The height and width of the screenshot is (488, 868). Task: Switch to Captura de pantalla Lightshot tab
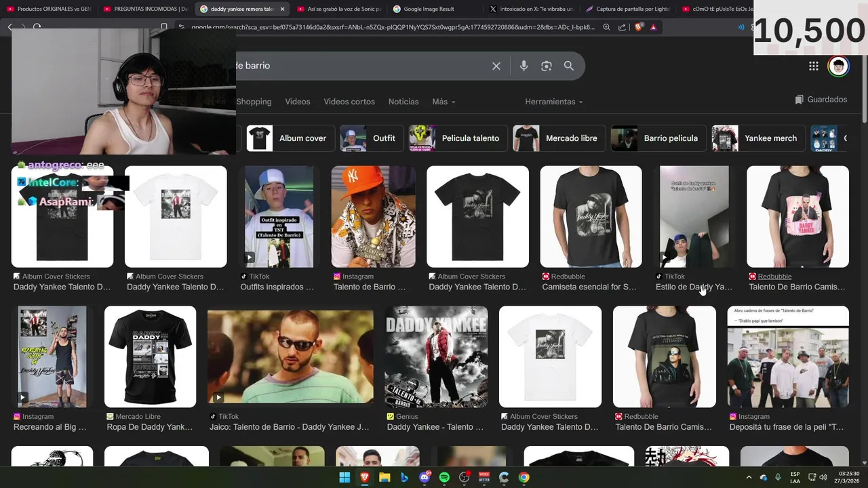pyautogui.click(x=628, y=9)
